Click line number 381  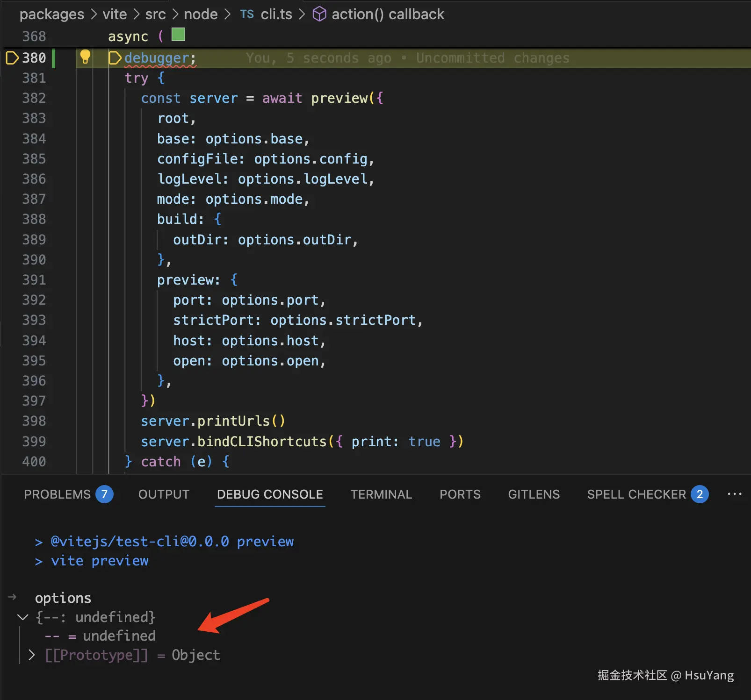tap(34, 78)
